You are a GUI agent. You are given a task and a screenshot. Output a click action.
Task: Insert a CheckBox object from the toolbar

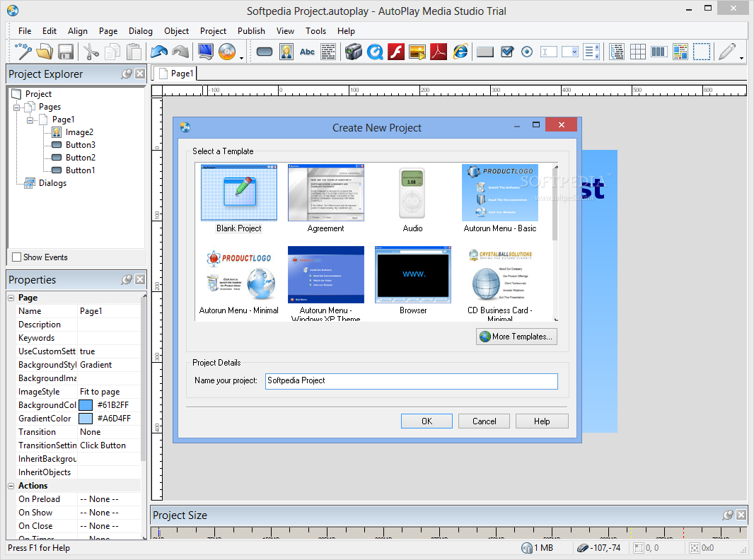point(507,52)
